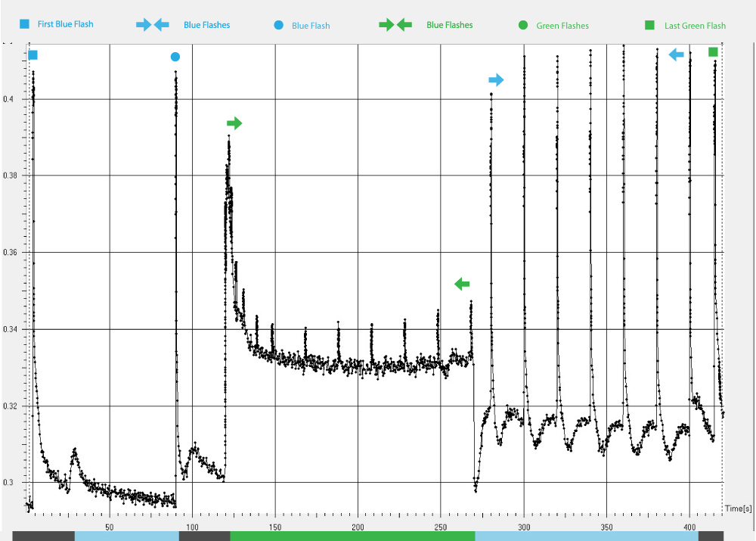Click the 'First Blue Flash' legend label
This screenshot has width=756, height=541.
[66, 25]
